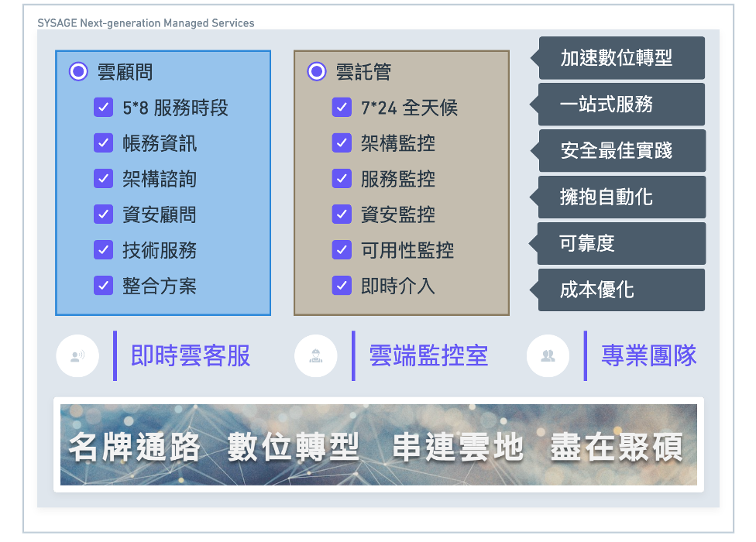Click the 可用性監控 text
This screenshot has width=756, height=542.
click(x=407, y=251)
